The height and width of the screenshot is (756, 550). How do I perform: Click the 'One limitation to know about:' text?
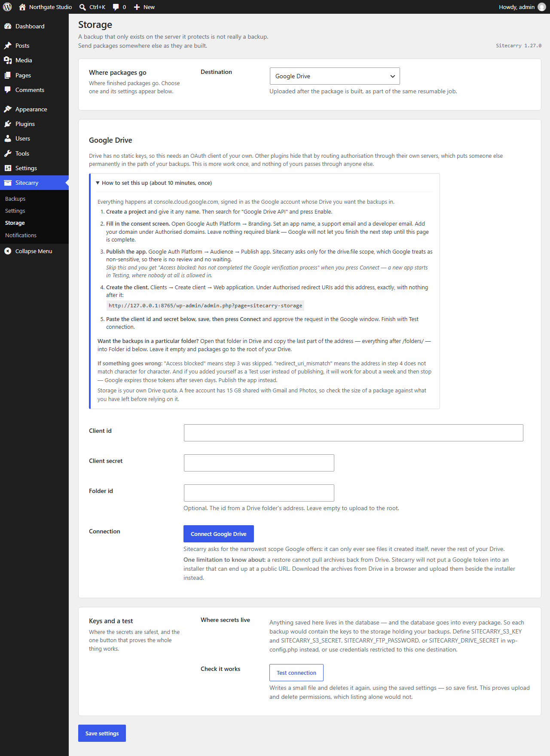pyautogui.click(x=224, y=560)
